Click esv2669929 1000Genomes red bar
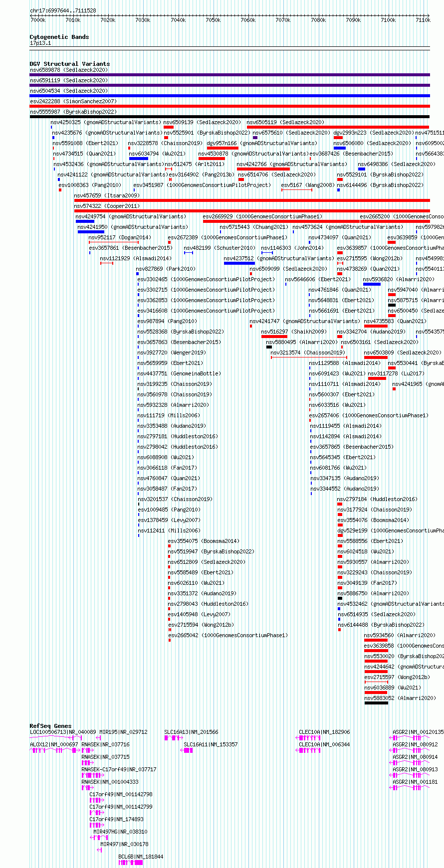Screen dimensions: 444x868 click(281, 221)
